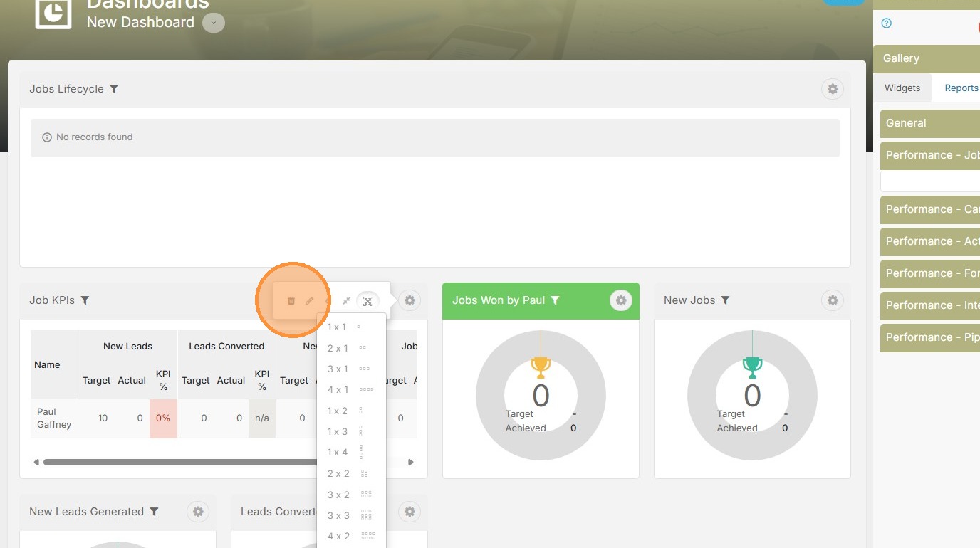Choose the 4 x 1 widget size

[x=351, y=389]
